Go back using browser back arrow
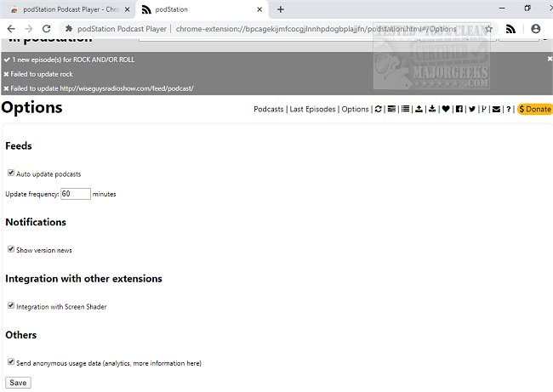 (x=11, y=29)
